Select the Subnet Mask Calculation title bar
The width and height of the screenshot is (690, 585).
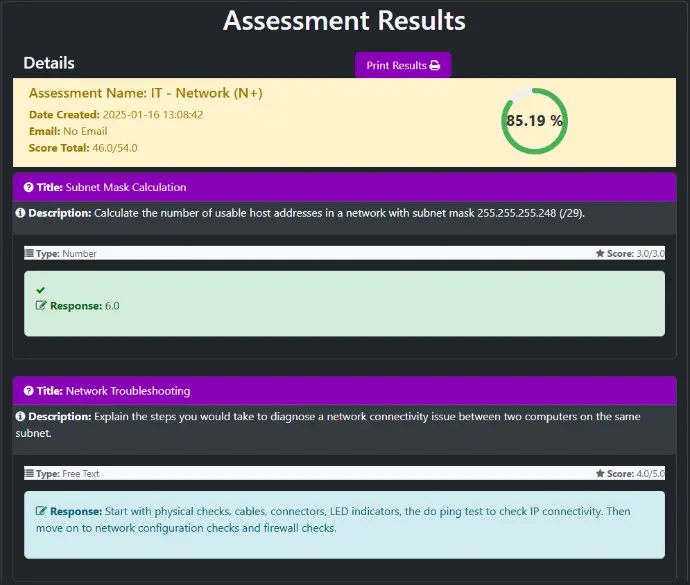344,187
